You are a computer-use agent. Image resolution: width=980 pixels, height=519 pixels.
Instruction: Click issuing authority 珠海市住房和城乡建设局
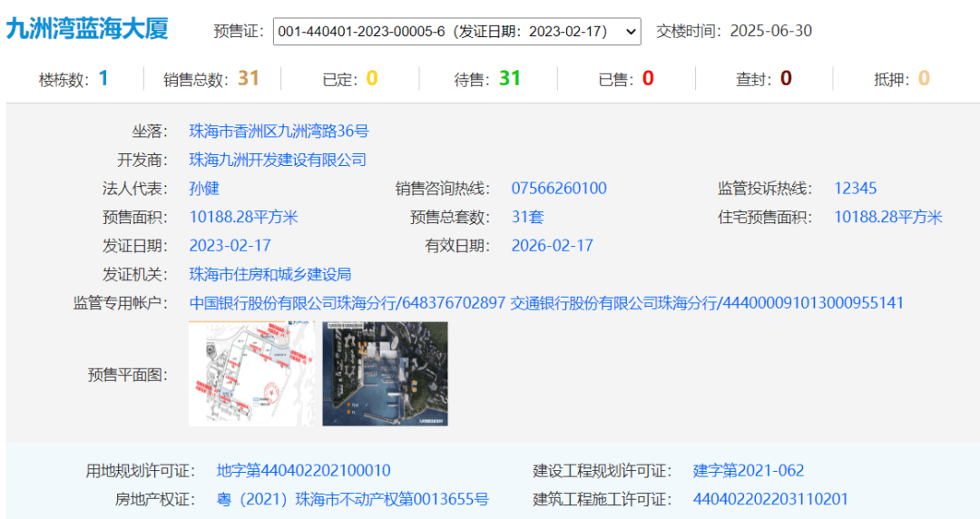click(270, 275)
